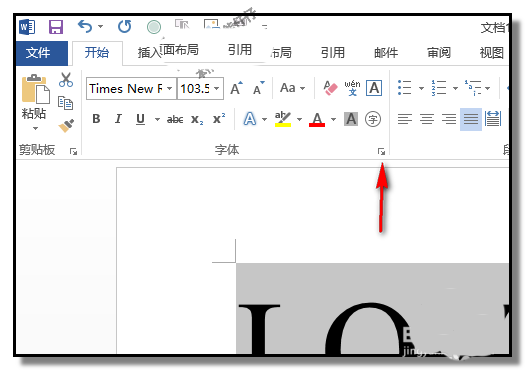
Task: Apply yellow text highlight color
Action: 283,119
